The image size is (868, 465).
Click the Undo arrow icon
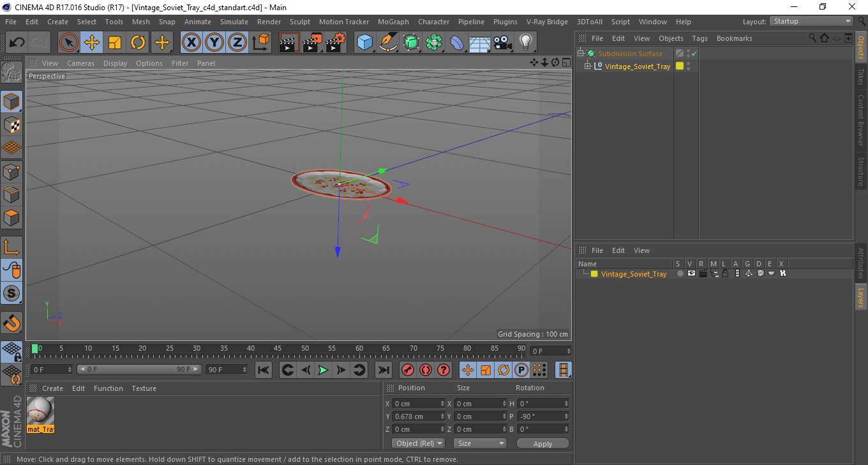(x=17, y=43)
